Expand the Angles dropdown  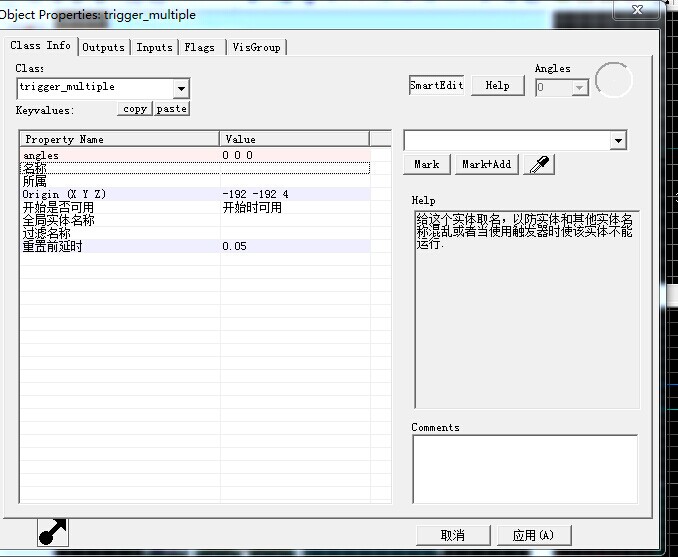tap(579, 88)
